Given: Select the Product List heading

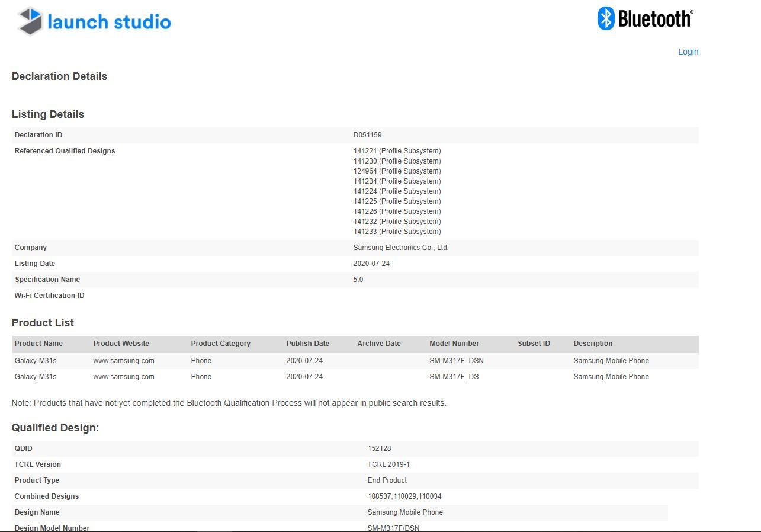Looking at the screenshot, I should [x=43, y=323].
